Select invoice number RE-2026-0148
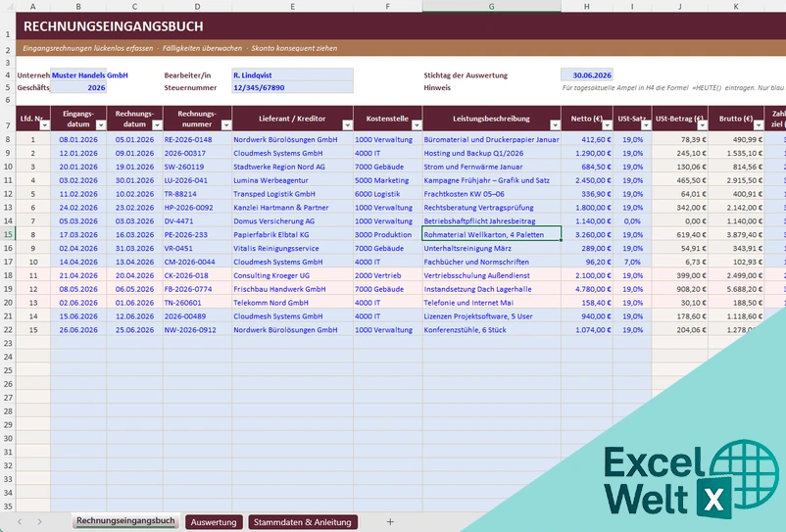 pyautogui.click(x=197, y=140)
